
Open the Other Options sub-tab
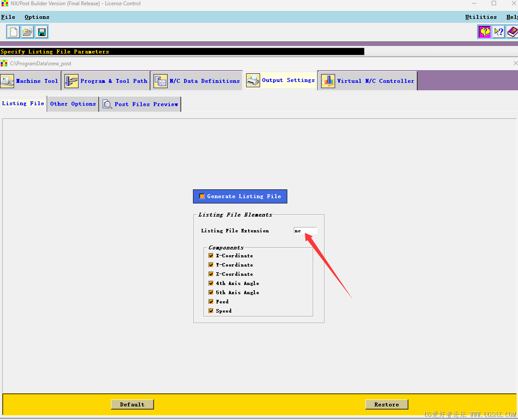pyautogui.click(x=73, y=104)
